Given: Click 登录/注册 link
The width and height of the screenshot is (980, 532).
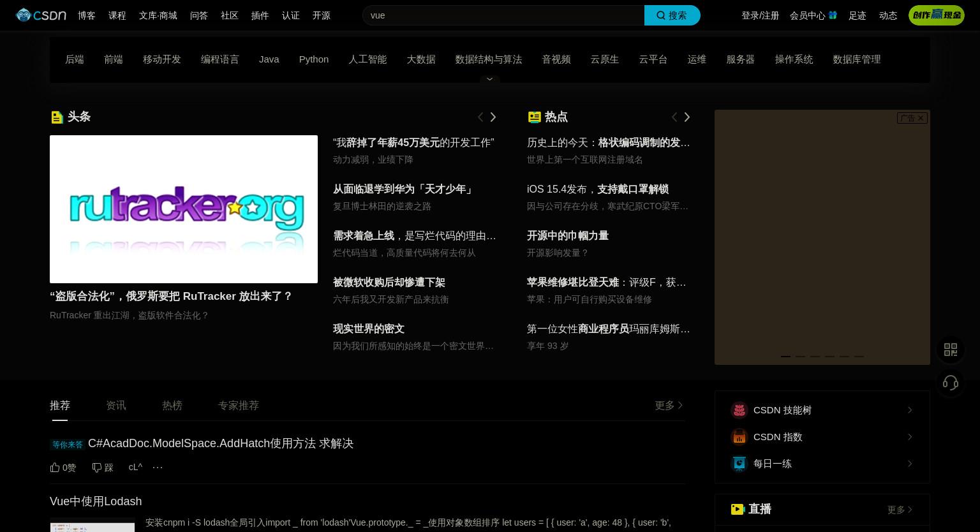Looking at the screenshot, I should 761,15.
